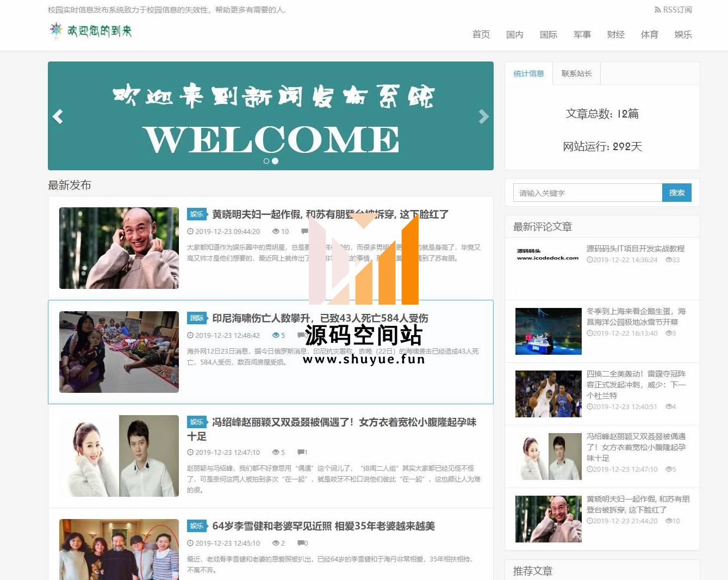Screen dimensions: 728x580
Task: Click the 国际 tag on 印尼海啸 article
Action: [197, 318]
